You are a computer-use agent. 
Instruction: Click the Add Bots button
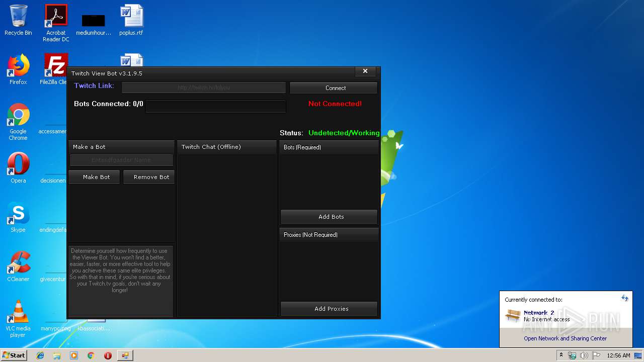pyautogui.click(x=329, y=217)
